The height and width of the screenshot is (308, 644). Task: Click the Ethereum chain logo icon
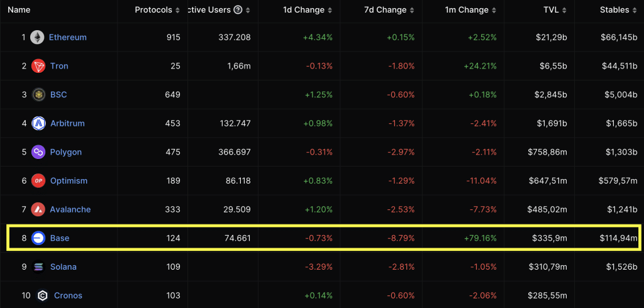tap(38, 37)
